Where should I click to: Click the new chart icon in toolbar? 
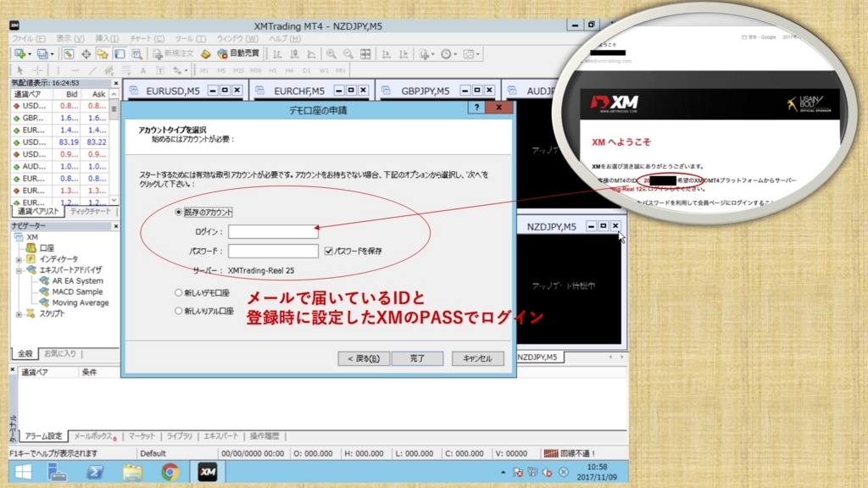coord(20,53)
